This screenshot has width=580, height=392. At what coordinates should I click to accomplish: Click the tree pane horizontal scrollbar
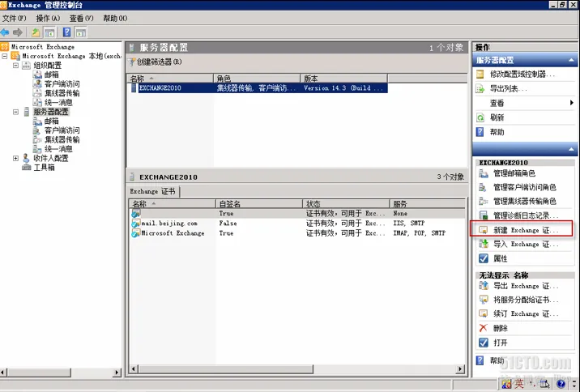click(39, 373)
